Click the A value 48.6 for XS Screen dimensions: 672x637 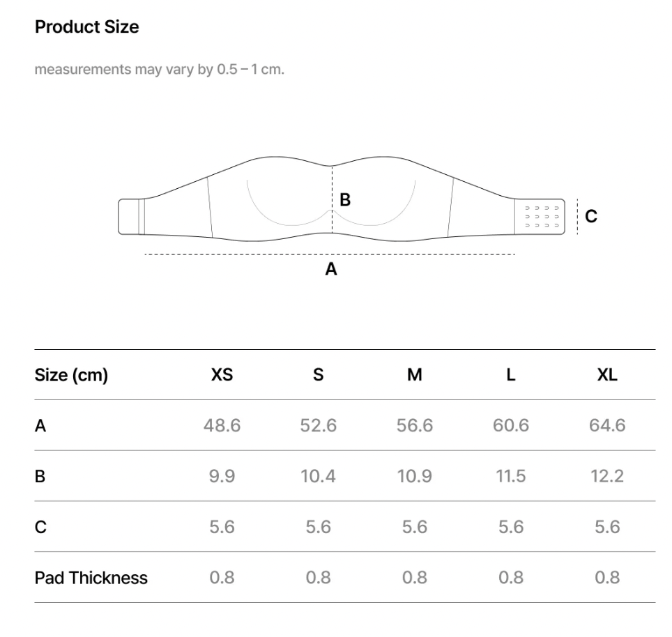pos(222,425)
